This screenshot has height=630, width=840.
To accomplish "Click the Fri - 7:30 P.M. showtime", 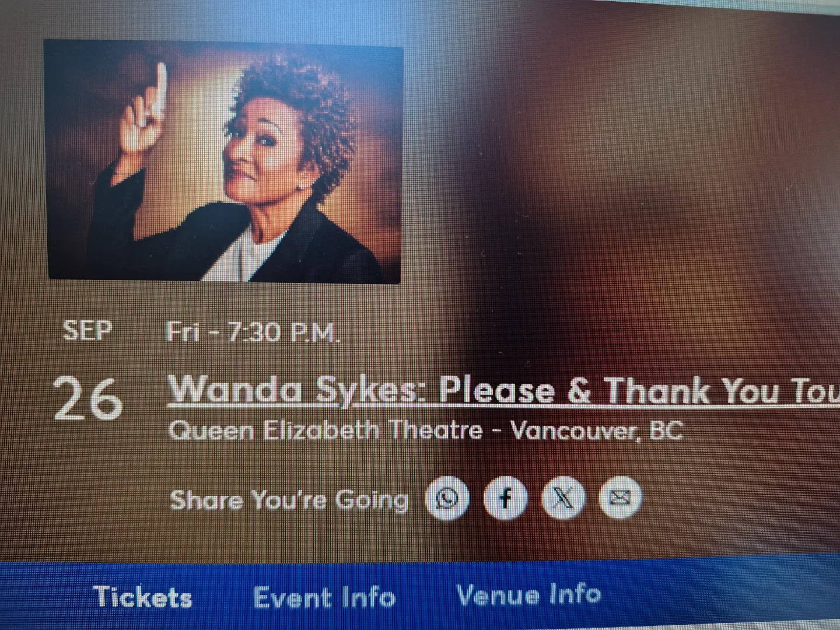I will point(252,332).
